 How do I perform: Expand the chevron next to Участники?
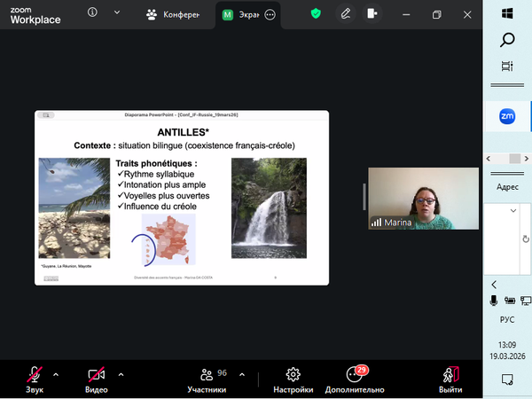[x=243, y=374]
